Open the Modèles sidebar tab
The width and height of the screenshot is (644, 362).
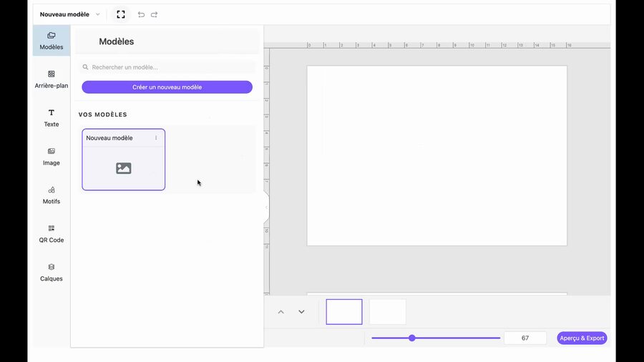tap(52, 41)
